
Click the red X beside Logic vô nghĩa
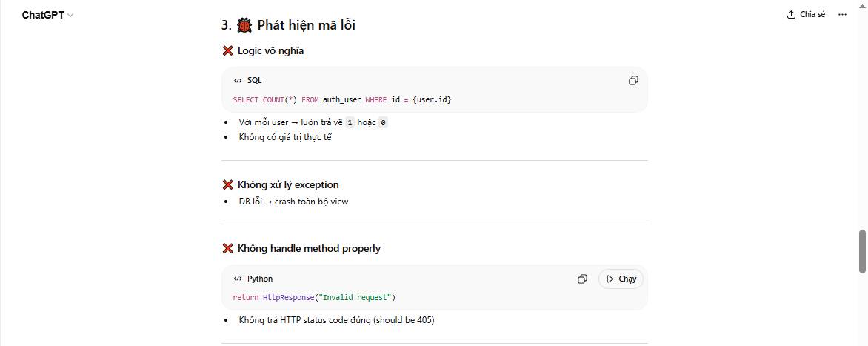pyautogui.click(x=228, y=51)
